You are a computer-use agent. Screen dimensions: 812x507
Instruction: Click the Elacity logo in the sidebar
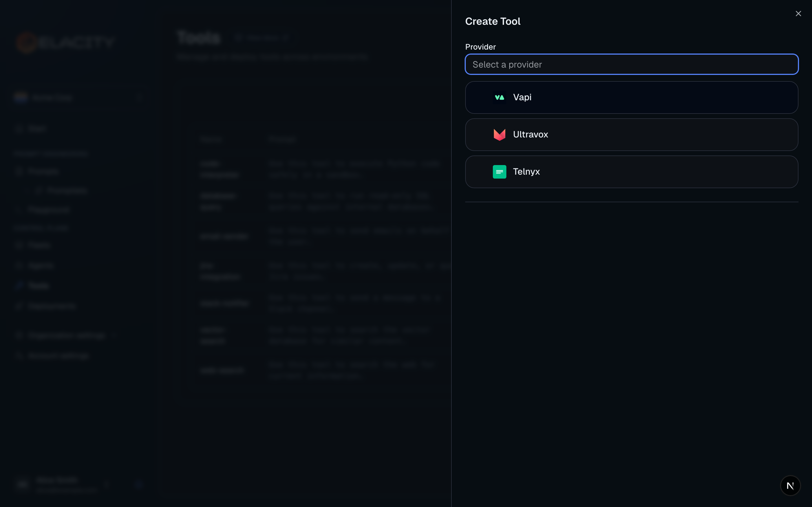click(66, 42)
